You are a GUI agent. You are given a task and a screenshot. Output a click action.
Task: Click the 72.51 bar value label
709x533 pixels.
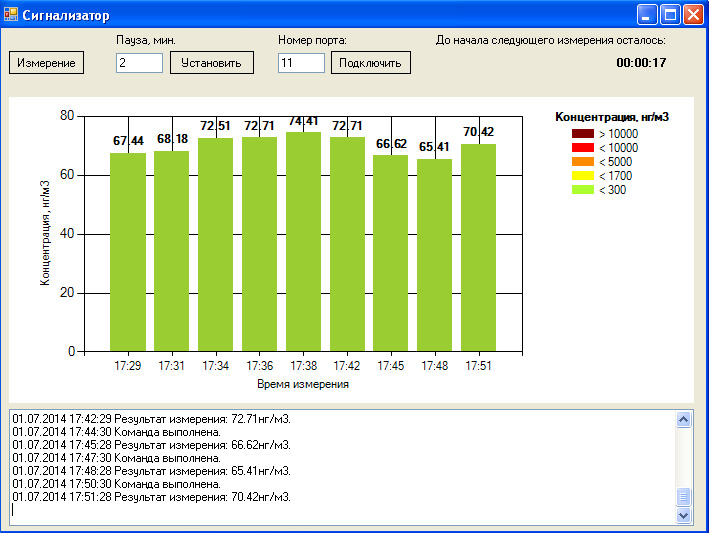pos(216,126)
